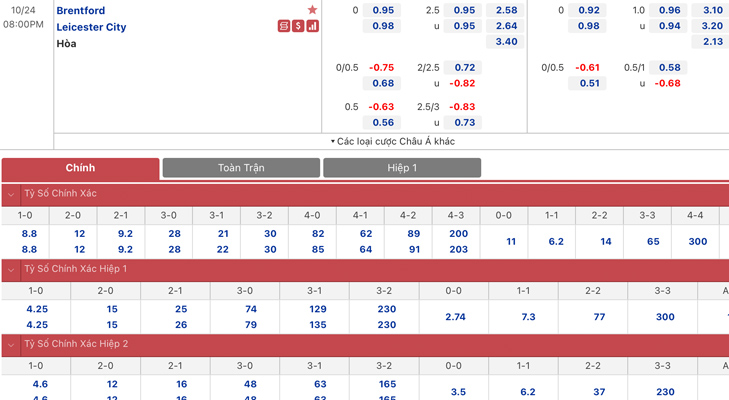Select full-match 0-0 odds 11
Image resolution: width=729 pixels, height=400 pixels.
click(x=511, y=242)
